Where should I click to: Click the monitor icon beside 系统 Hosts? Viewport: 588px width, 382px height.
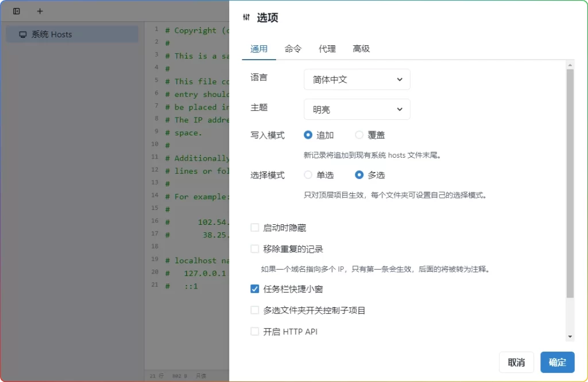pos(23,34)
